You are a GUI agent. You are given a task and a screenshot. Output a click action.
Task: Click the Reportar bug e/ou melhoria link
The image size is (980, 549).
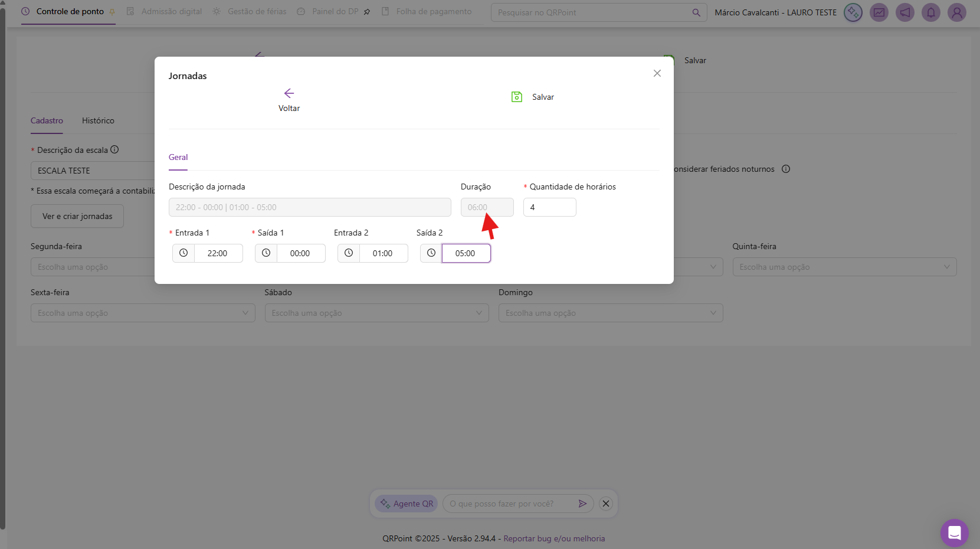pyautogui.click(x=554, y=538)
